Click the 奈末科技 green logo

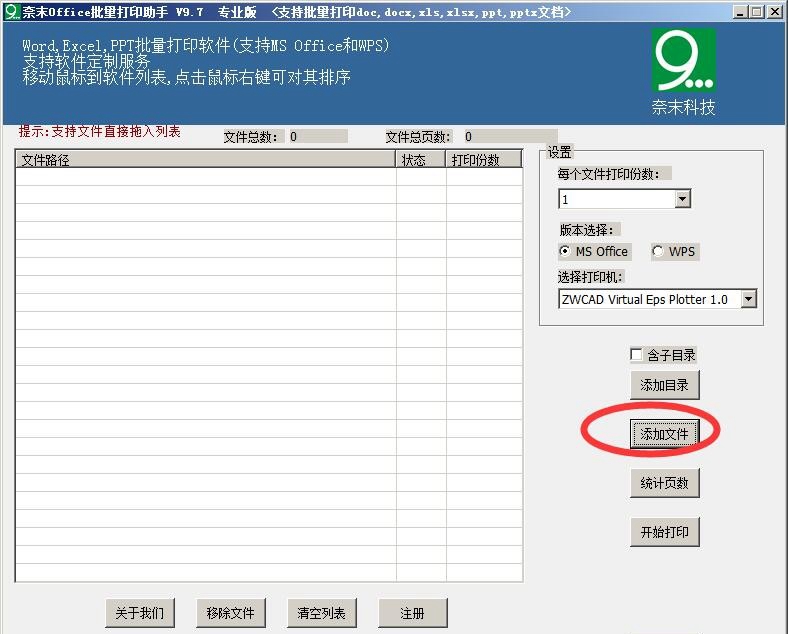click(683, 59)
